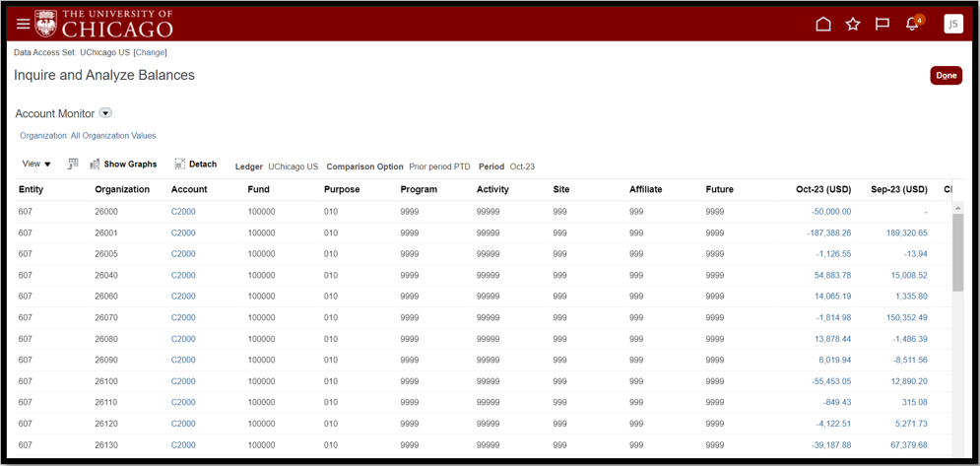Open C2000 account link for organization 26090
This screenshot has width=980, height=466.
tap(183, 360)
